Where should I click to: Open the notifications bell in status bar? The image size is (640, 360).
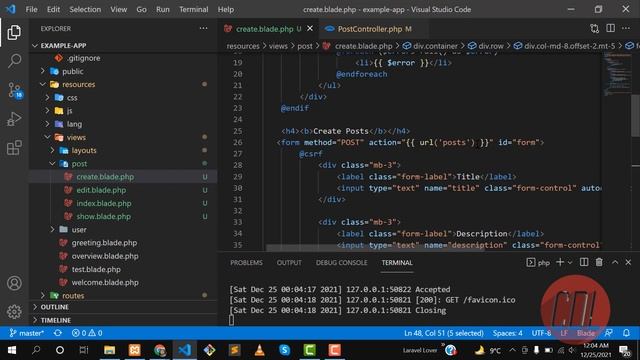click(626, 333)
